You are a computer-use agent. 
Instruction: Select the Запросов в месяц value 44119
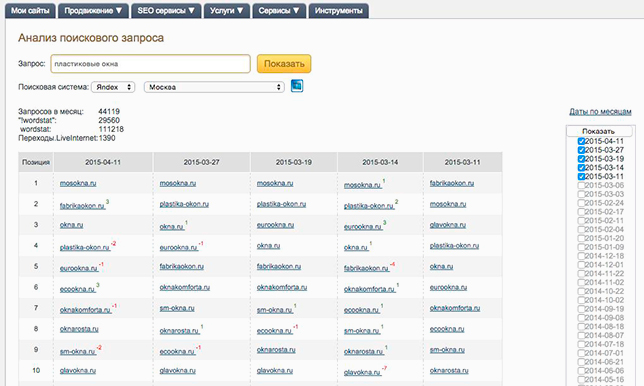click(x=109, y=111)
